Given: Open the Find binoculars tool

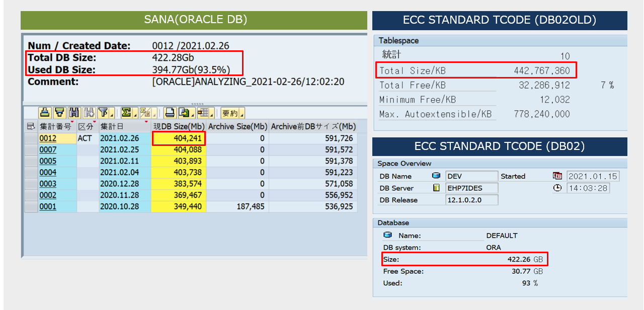Looking at the screenshot, I should [74, 112].
